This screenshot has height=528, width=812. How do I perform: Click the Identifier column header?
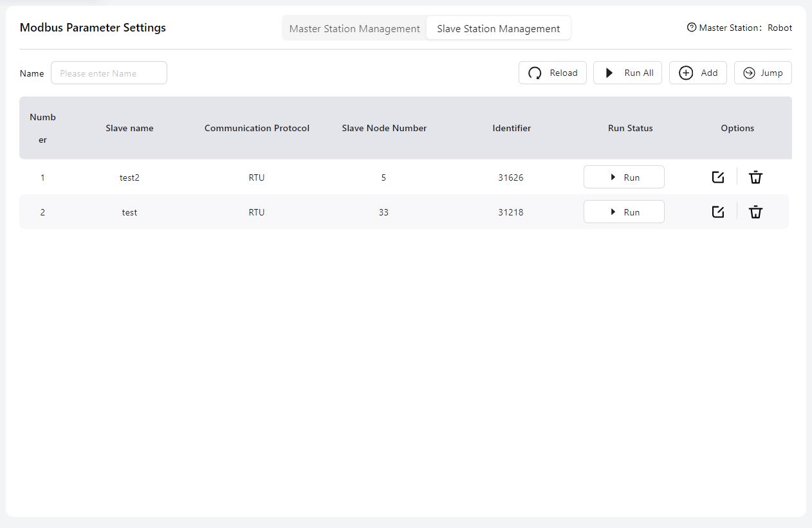pos(512,128)
